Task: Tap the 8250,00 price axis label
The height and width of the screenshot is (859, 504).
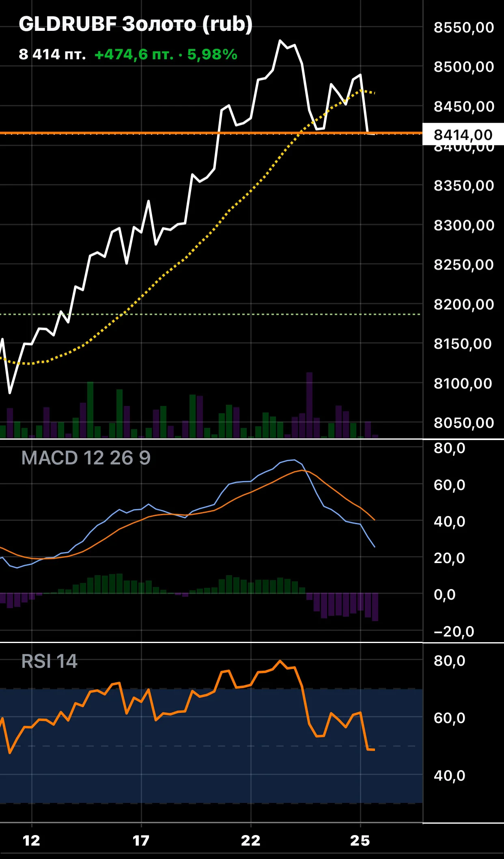Action: pyautogui.click(x=464, y=265)
